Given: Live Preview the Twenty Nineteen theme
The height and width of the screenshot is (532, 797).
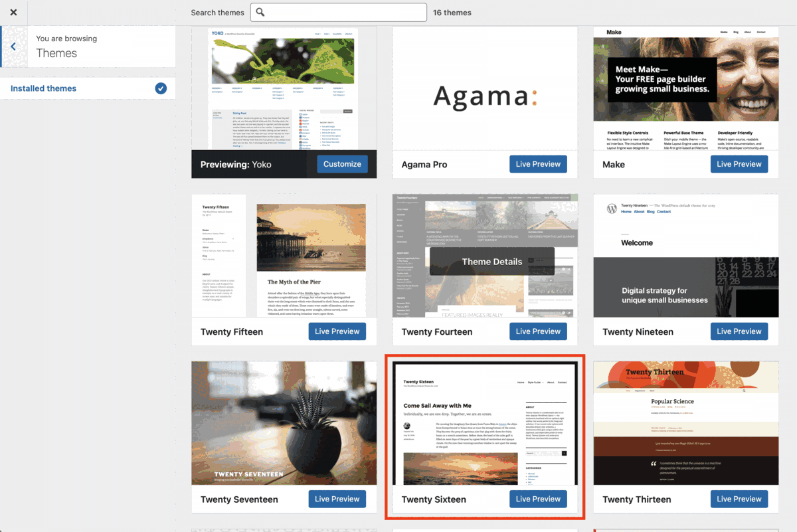Looking at the screenshot, I should (x=739, y=331).
